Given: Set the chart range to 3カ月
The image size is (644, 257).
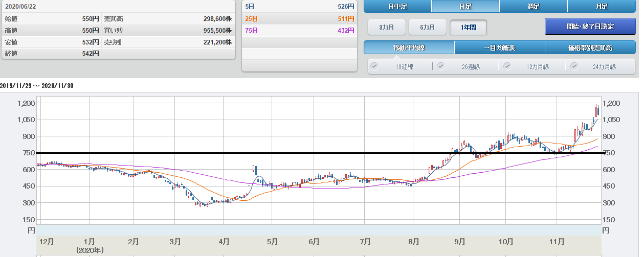Looking at the screenshot, I should [x=387, y=27].
